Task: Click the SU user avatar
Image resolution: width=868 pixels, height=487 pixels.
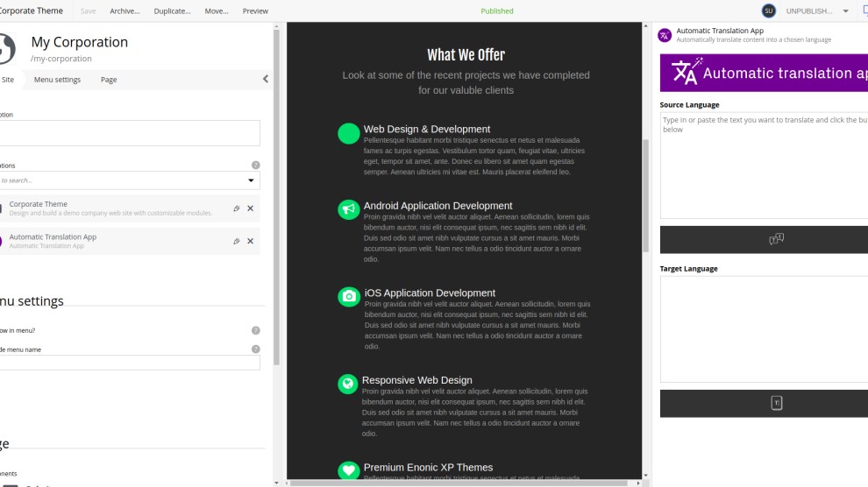Action: tap(768, 11)
